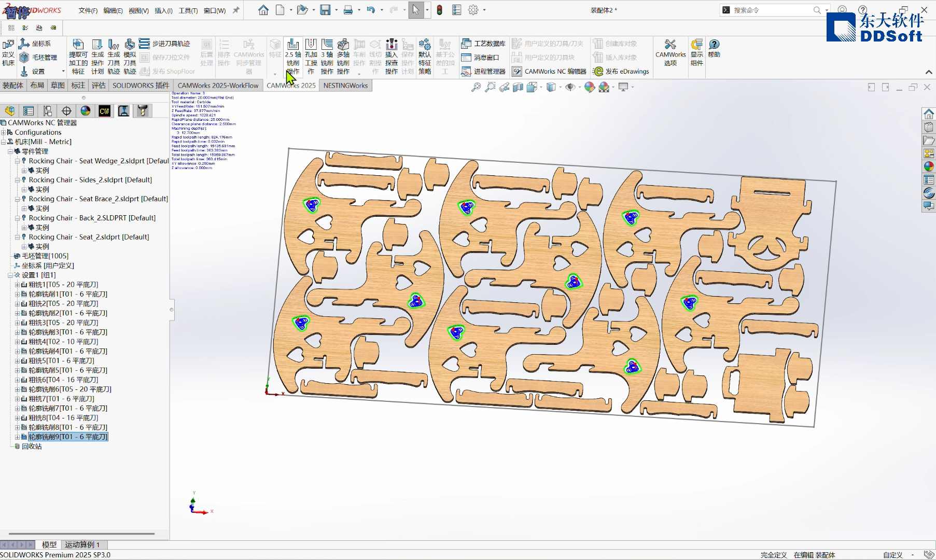Open CAMWorks tools tree tab
Image resolution: width=936 pixels, height=560 pixels.
coord(143,110)
